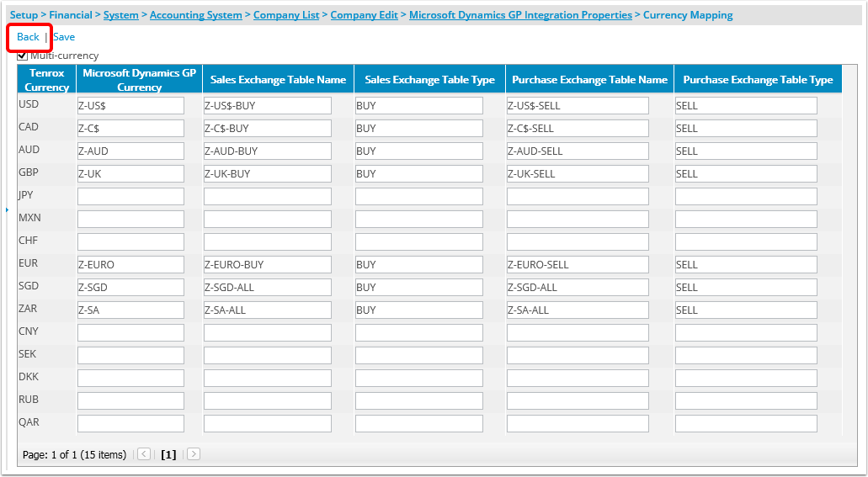Click Purchase Exchange Table Type header
Image resolution: width=868 pixels, height=477 pixels.
point(758,80)
